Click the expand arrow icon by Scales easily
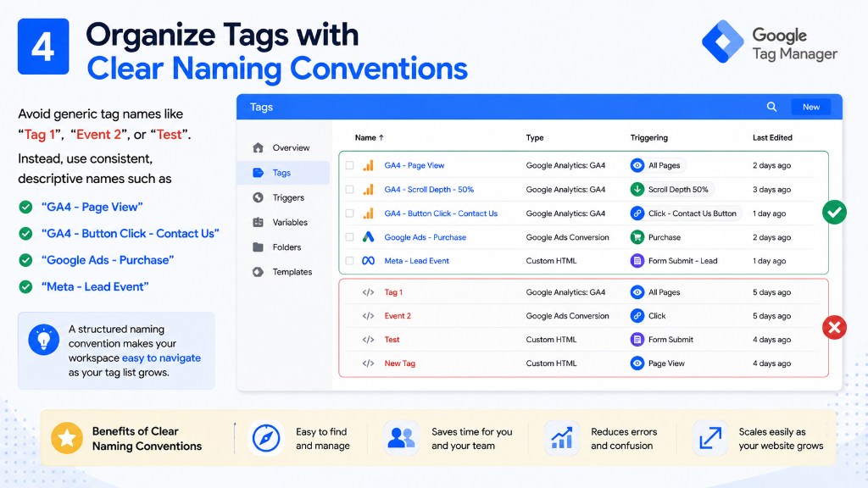The height and width of the screenshot is (488, 868). pos(710,438)
